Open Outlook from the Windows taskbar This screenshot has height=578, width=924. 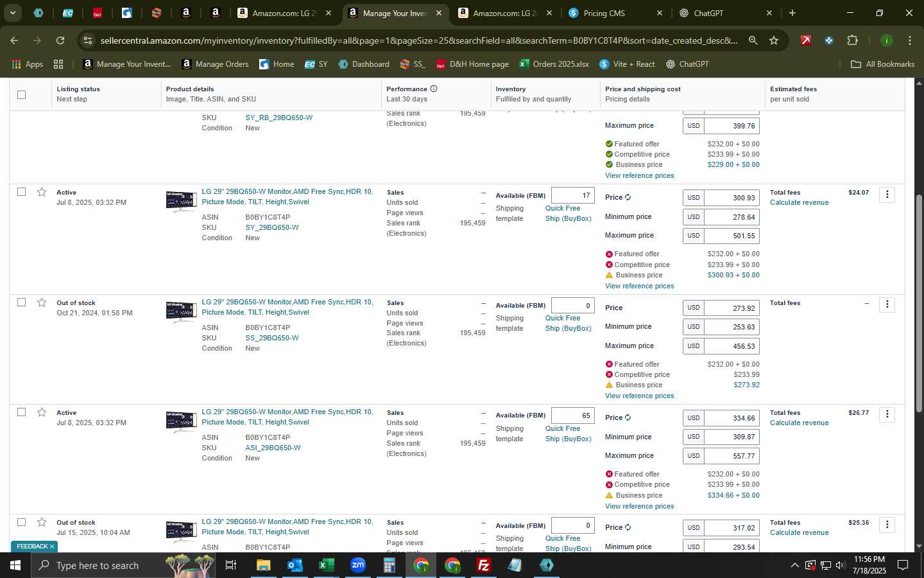tap(295, 565)
